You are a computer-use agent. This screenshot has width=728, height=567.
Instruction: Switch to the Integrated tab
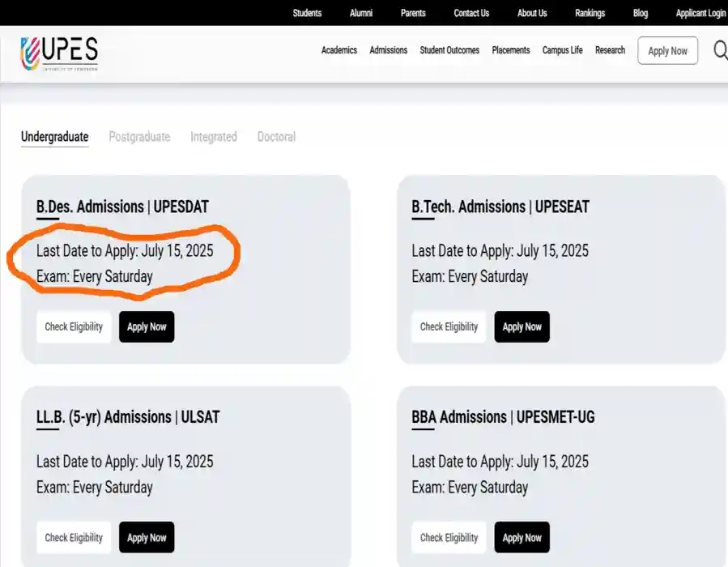(214, 137)
